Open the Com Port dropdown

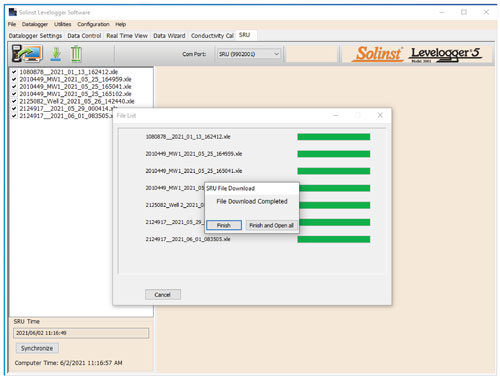click(249, 54)
